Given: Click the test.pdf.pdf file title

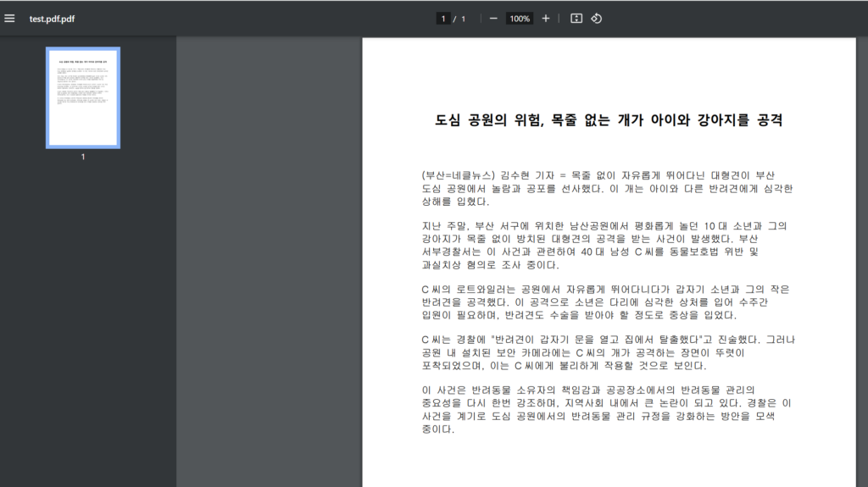Looking at the screenshot, I should pyautogui.click(x=53, y=19).
